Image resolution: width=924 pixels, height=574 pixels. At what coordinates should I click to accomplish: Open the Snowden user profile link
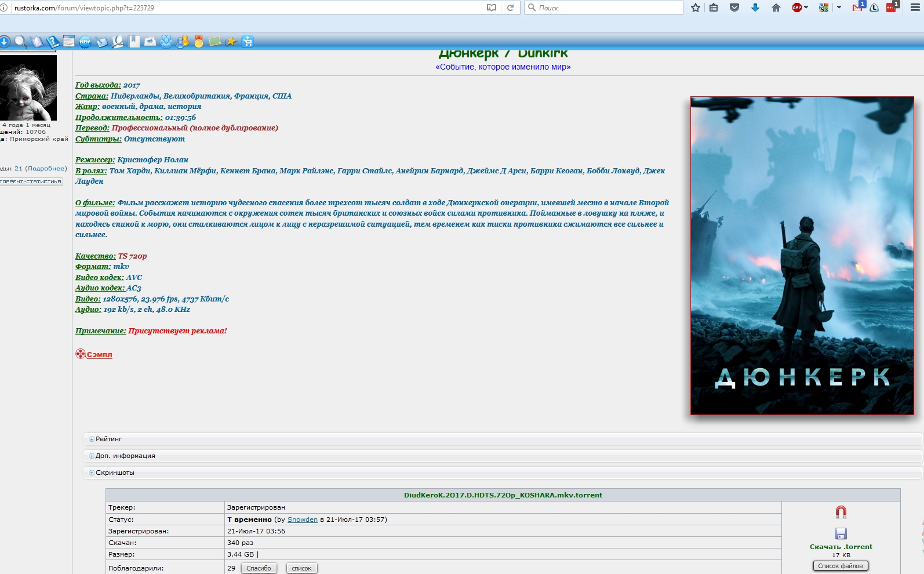coord(303,519)
